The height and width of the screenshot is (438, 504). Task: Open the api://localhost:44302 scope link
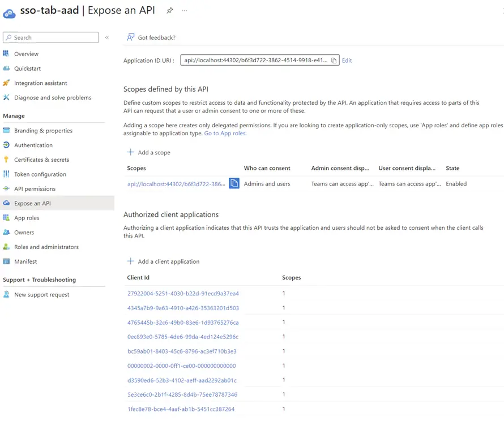176,184
